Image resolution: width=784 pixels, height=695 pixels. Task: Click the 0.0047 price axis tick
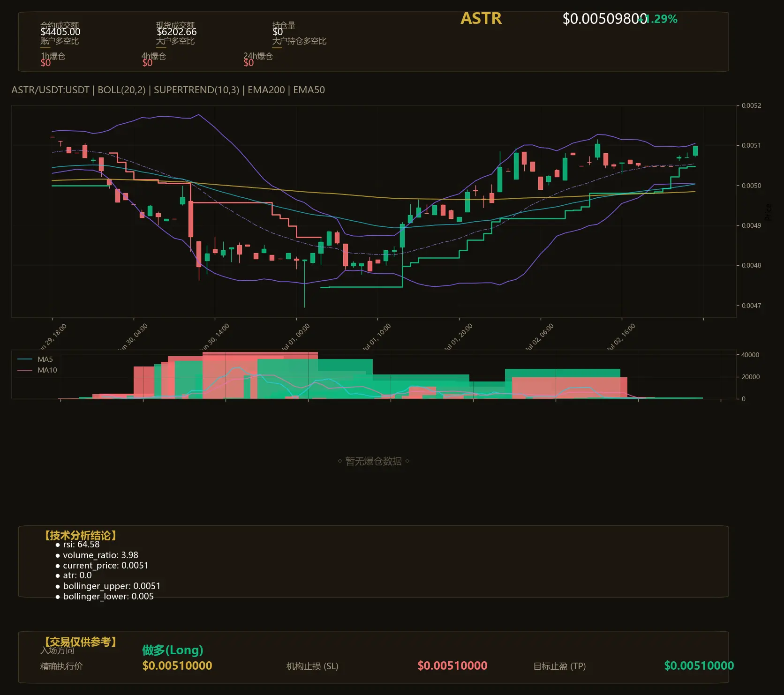(x=751, y=306)
